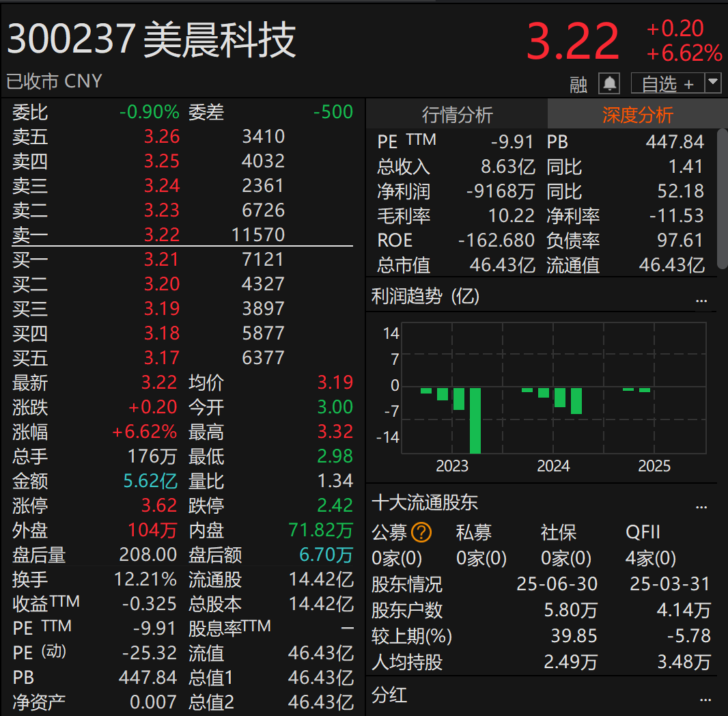Open the more options dots for 分红
728x716 pixels.
click(701, 698)
